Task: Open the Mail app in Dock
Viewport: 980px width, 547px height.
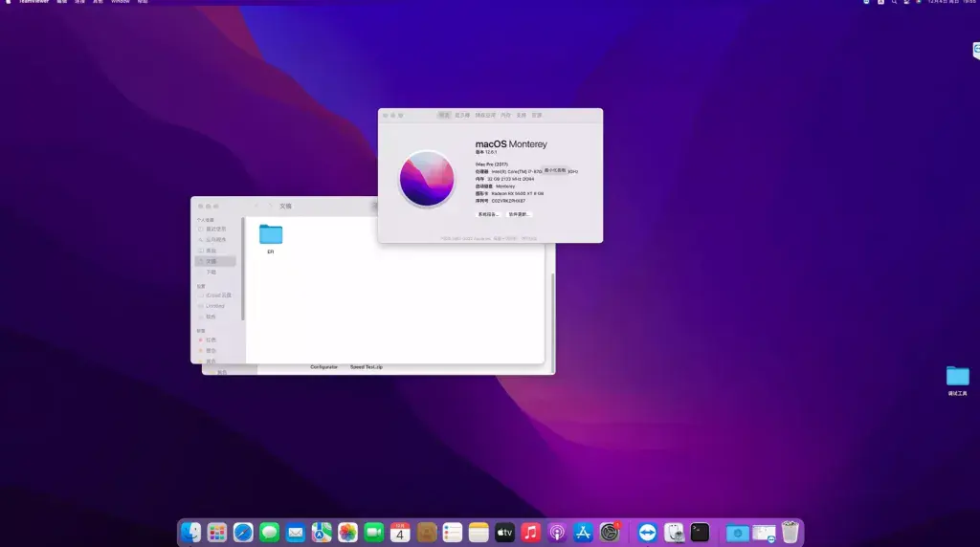Action: (x=296, y=532)
